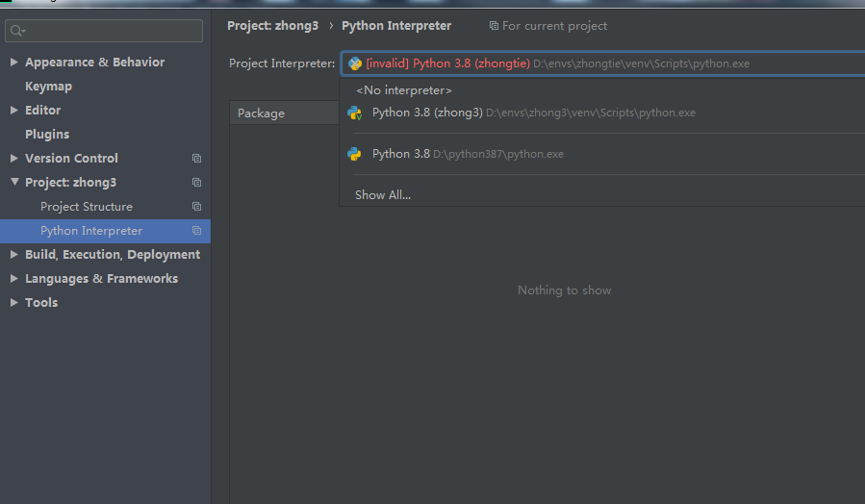
Task: Click the Python icon beside D:\python387 interpreter
Action: (355, 154)
